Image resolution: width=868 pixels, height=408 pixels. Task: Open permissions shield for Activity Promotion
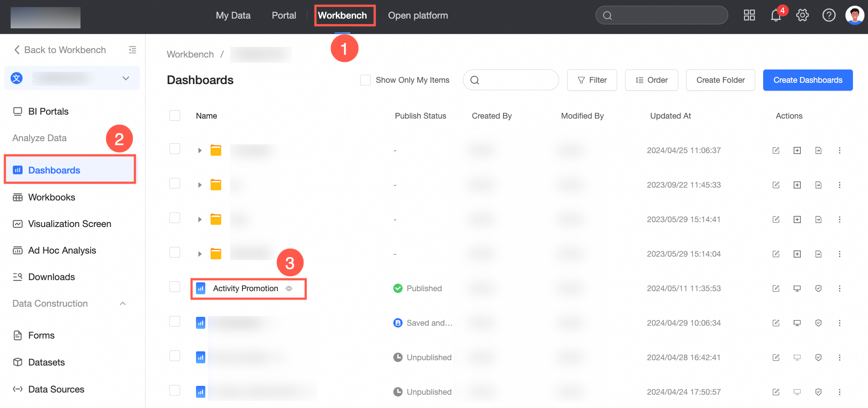818,289
